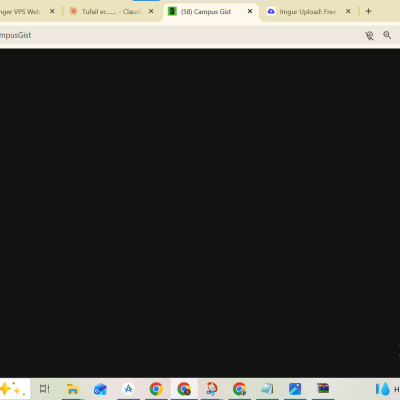The image size is (400, 400).
Task: Open the zoom magnifier icon in address bar
Action: coord(387,35)
